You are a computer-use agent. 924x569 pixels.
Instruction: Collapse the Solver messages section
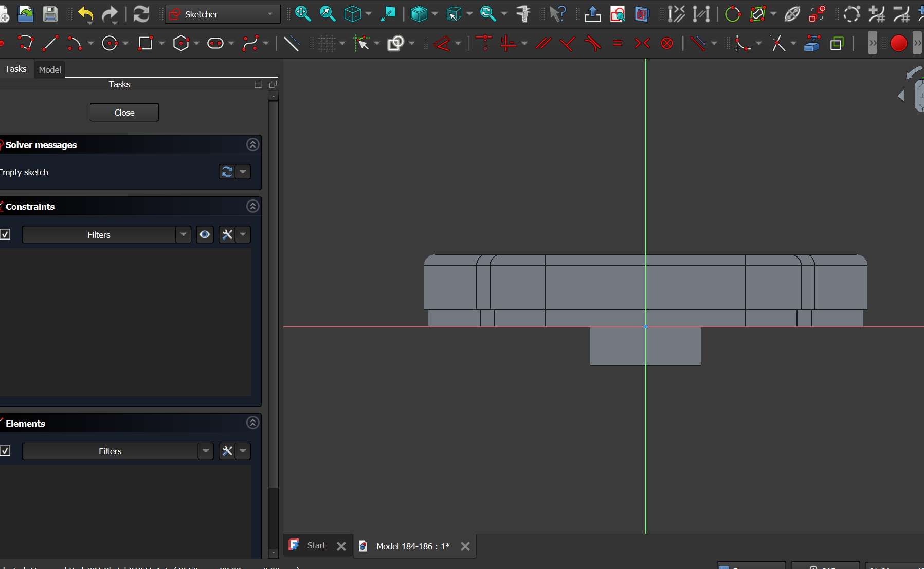(x=252, y=144)
